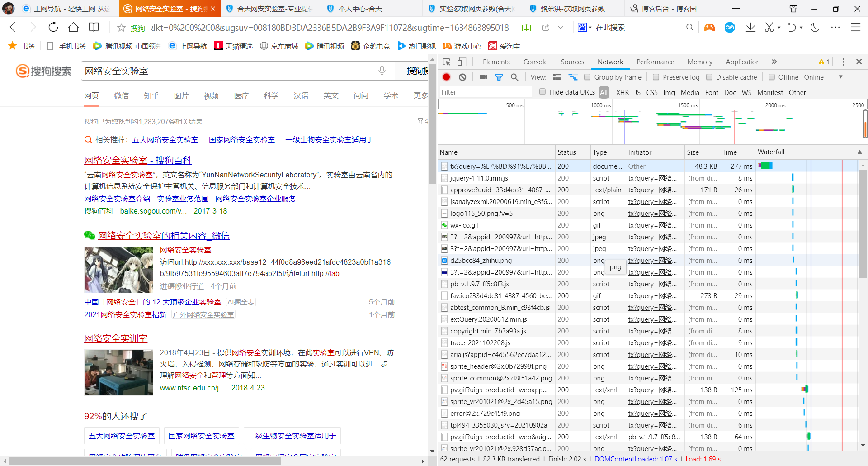
Task: Click suggested search 五大网络安全实验室 button
Action: point(122,436)
